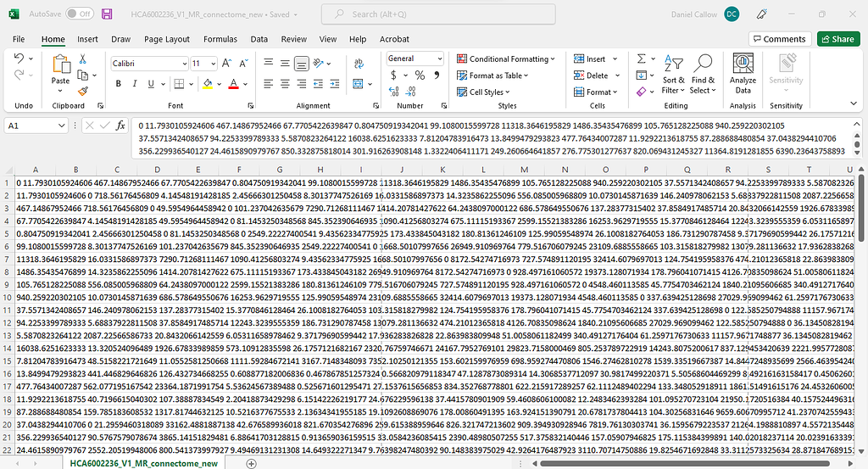Open the Comments pane button
868x469 pixels.
[x=778, y=39]
